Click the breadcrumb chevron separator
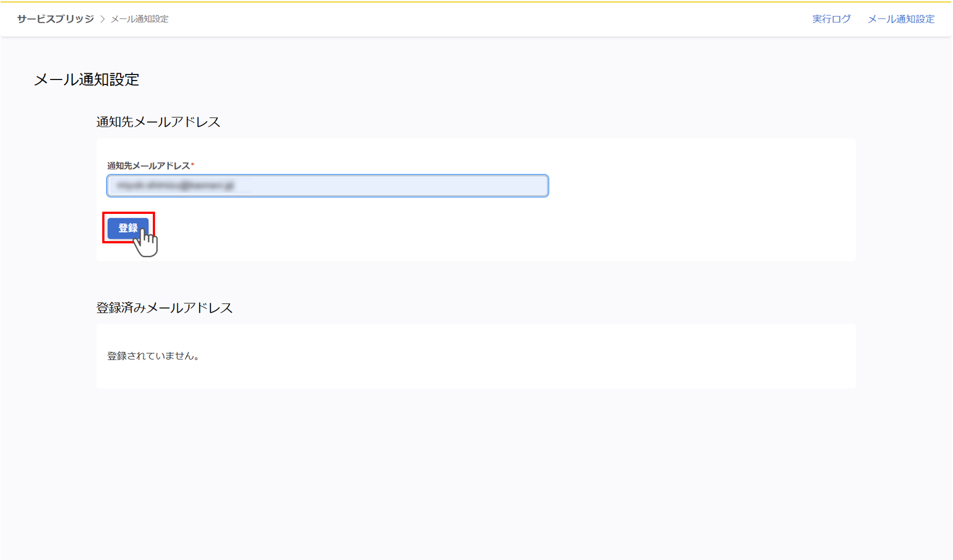Screen dimensions: 953x560 102,19
